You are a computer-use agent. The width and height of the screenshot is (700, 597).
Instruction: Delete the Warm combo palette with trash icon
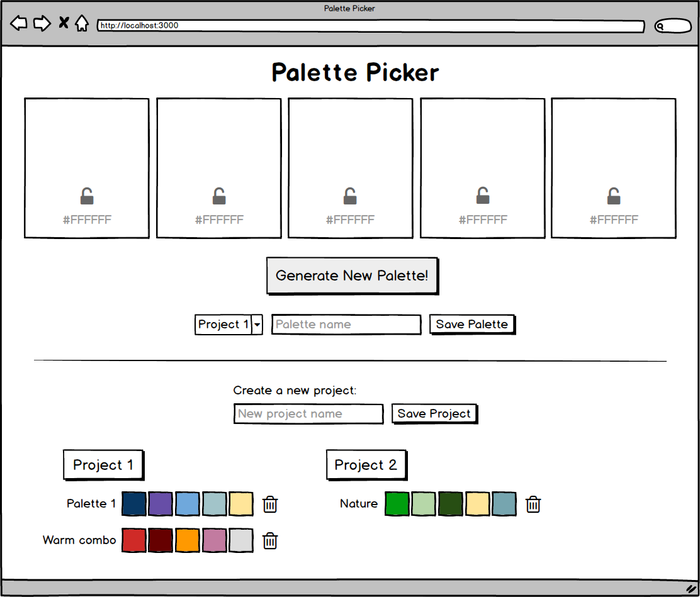(270, 541)
